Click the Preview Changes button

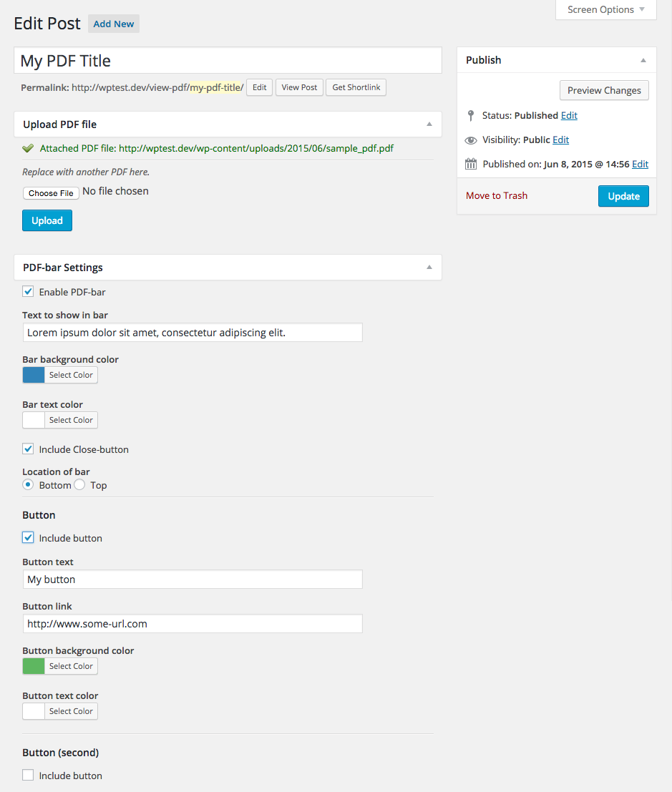(x=604, y=90)
